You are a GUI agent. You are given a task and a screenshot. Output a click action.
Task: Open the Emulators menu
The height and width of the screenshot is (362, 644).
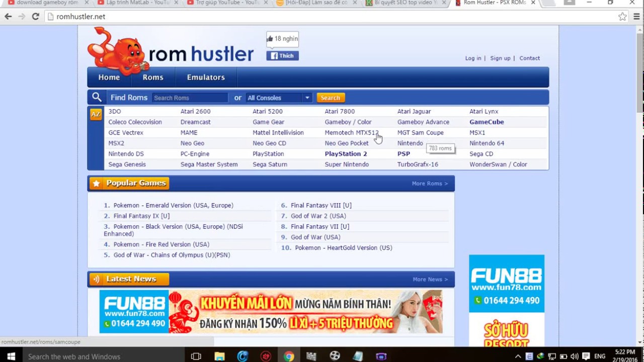(206, 77)
